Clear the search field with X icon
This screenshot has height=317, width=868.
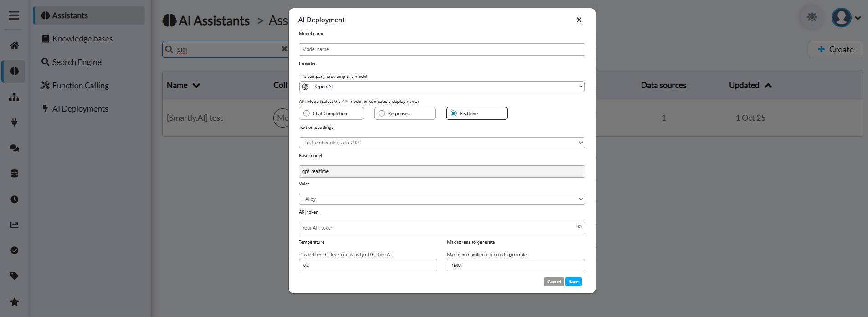tap(284, 49)
